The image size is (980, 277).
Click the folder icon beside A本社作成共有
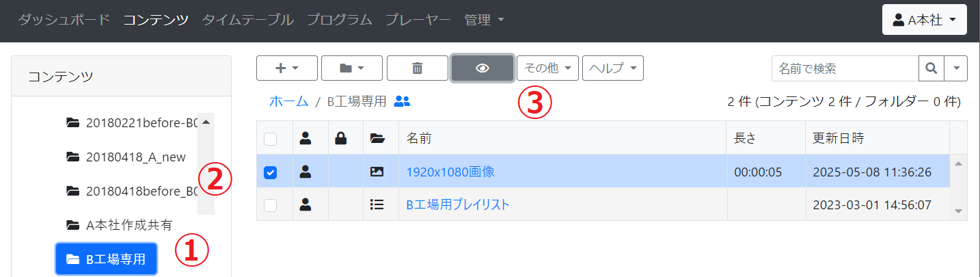click(x=72, y=224)
